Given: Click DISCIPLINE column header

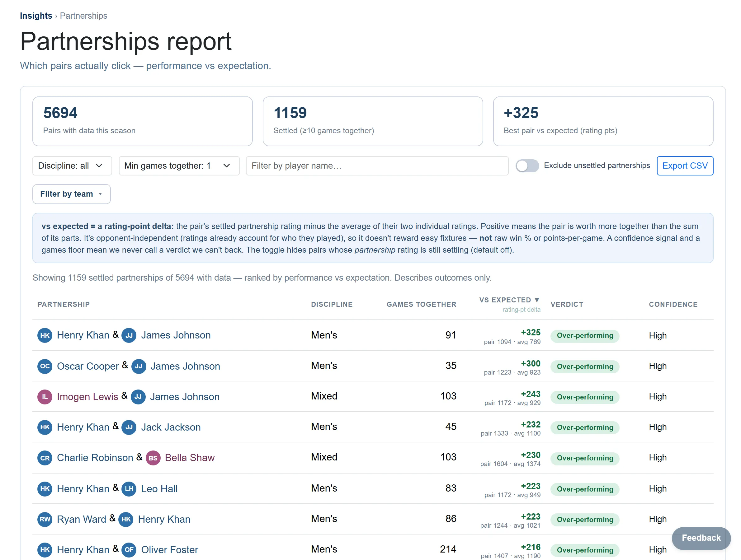Looking at the screenshot, I should [332, 304].
